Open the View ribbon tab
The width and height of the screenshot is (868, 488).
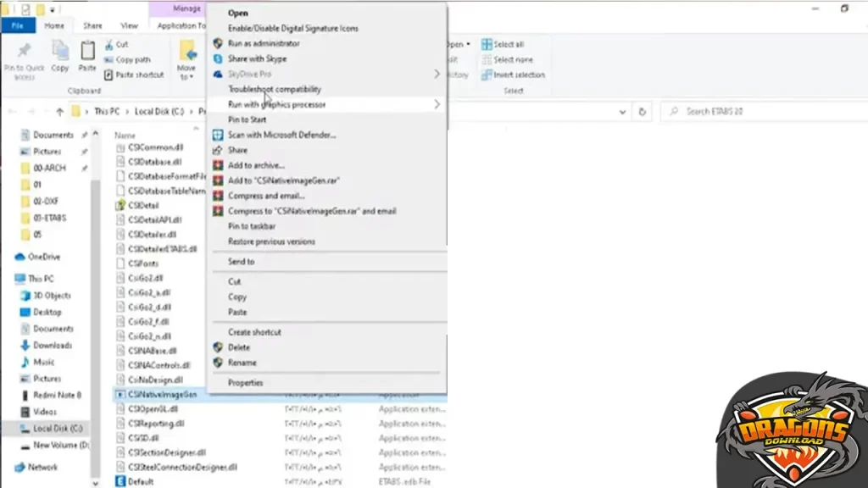point(129,26)
